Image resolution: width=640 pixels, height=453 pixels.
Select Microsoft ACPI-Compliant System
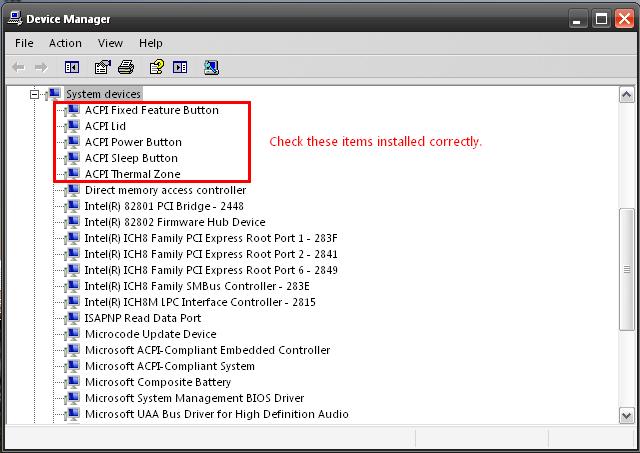point(169,366)
